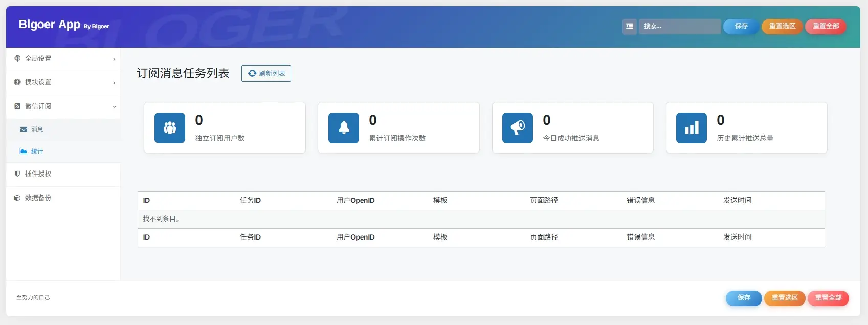Click the 累计订阅操作次数 bell icon
868x325 pixels.
pyautogui.click(x=344, y=128)
